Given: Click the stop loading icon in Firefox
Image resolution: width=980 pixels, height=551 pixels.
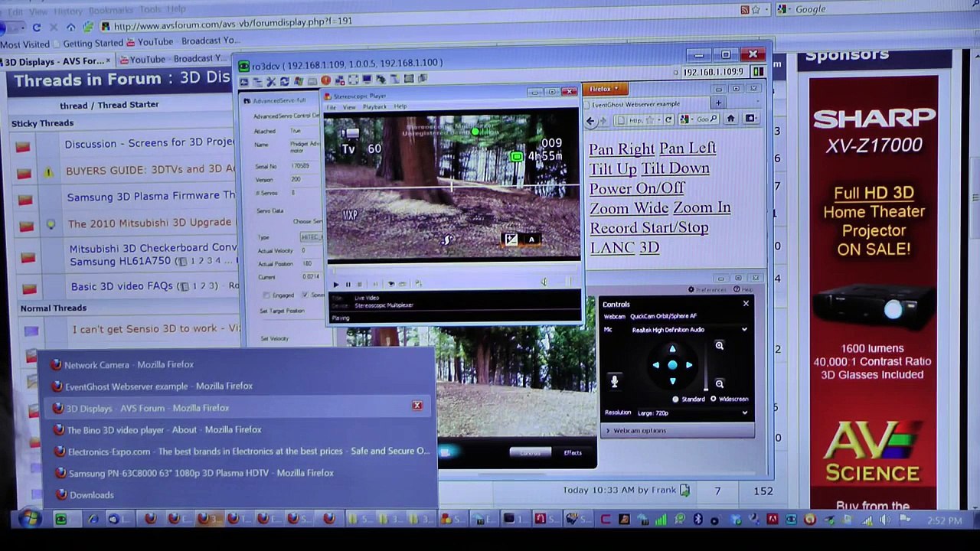Looking at the screenshot, I should pos(54,28).
